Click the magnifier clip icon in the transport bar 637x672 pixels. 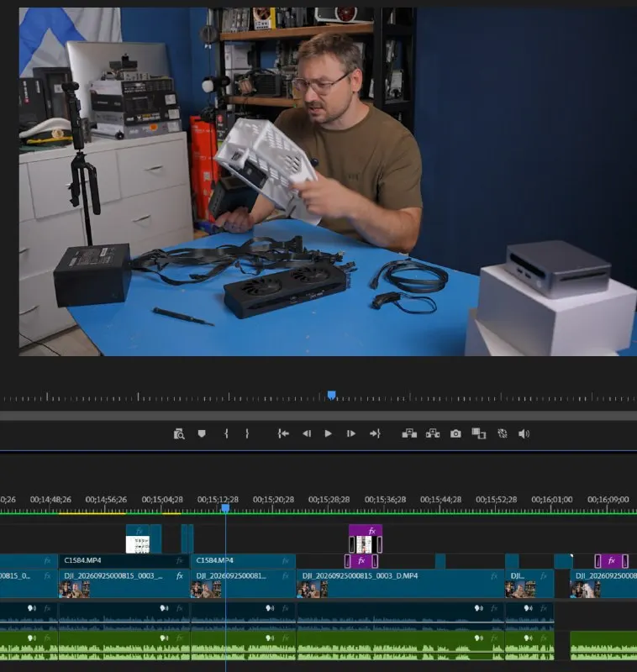[x=179, y=433]
